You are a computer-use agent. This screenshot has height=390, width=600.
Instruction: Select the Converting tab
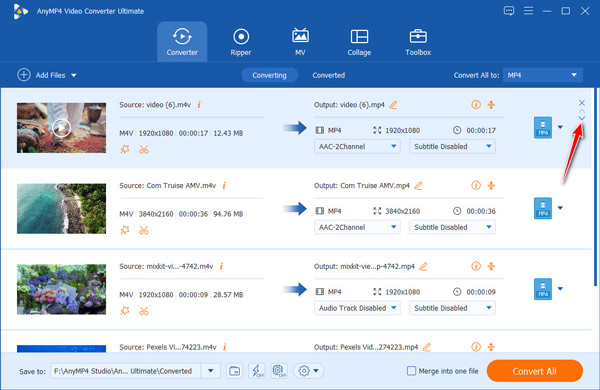coord(269,75)
